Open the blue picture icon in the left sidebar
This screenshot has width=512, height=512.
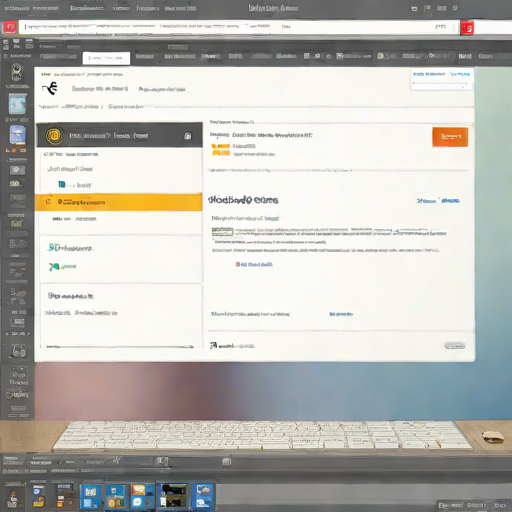tap(17, 104)
